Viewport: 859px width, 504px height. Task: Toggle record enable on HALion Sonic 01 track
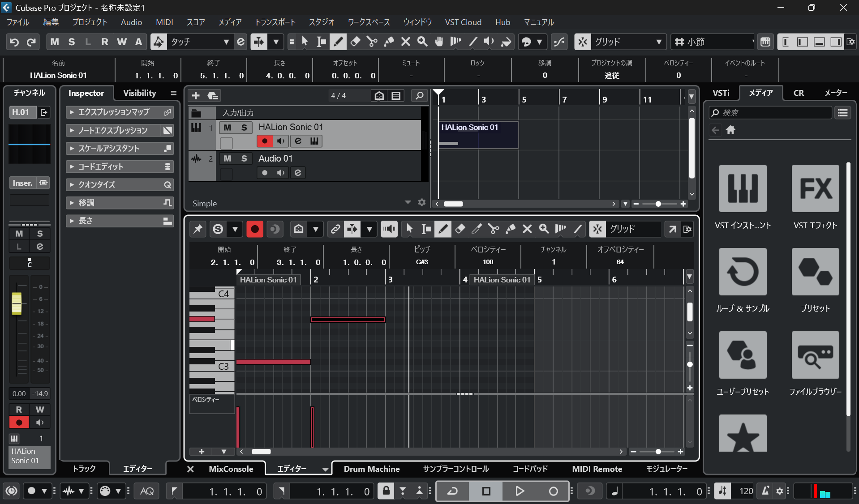coord(265,141)
